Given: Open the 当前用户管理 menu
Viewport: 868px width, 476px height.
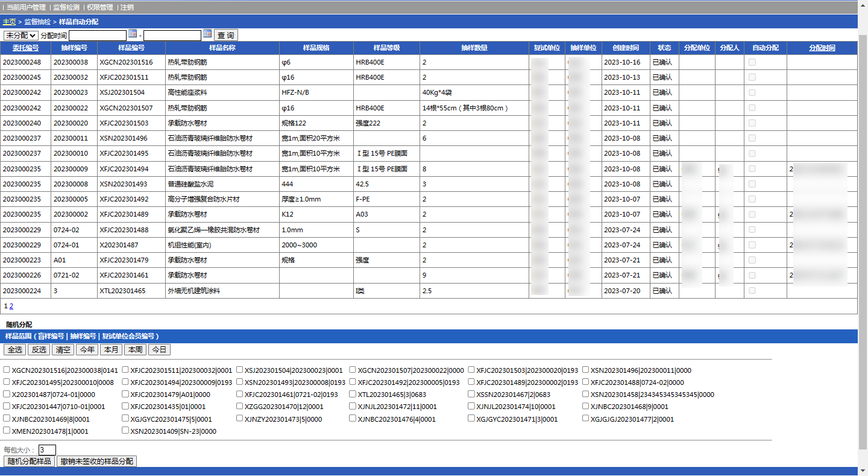Looking at the screenshot, I should click(26, 7).
